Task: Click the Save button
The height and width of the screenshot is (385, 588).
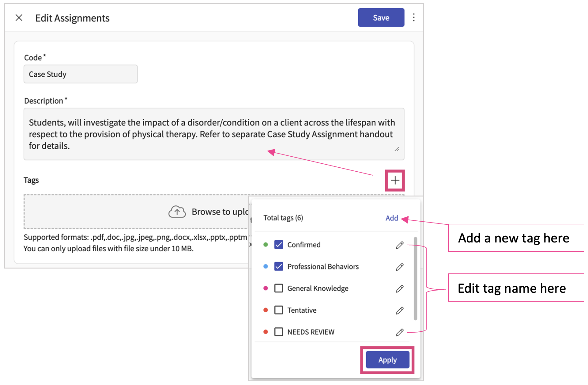Action: point(381,18)
